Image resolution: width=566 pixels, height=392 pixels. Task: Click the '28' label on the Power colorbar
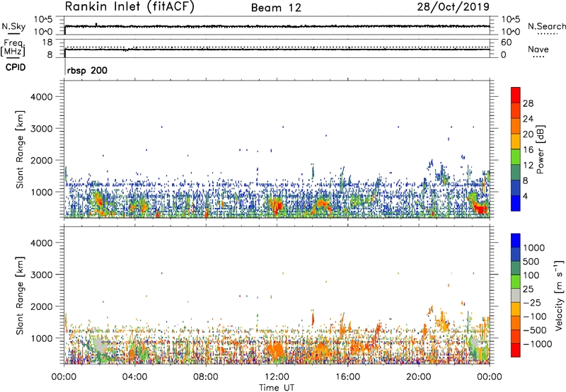(528, 103)
